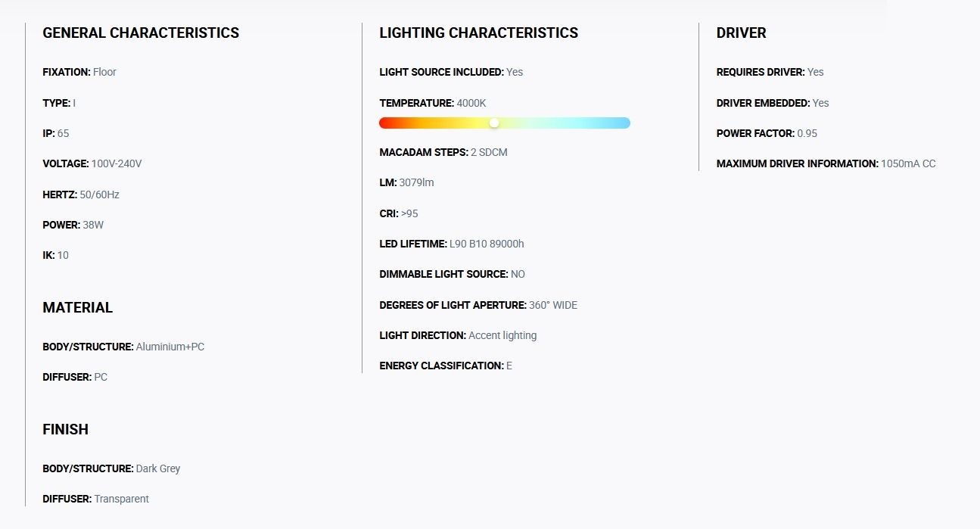Click the Transparent diffuser finish value
980x529 pixels.
(x=122, y=499)
